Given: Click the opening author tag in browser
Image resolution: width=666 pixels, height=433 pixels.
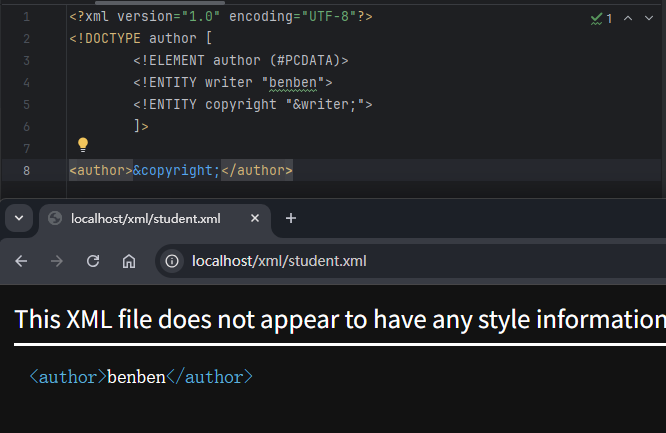Looking at the screenshot, I should (68, 377).
